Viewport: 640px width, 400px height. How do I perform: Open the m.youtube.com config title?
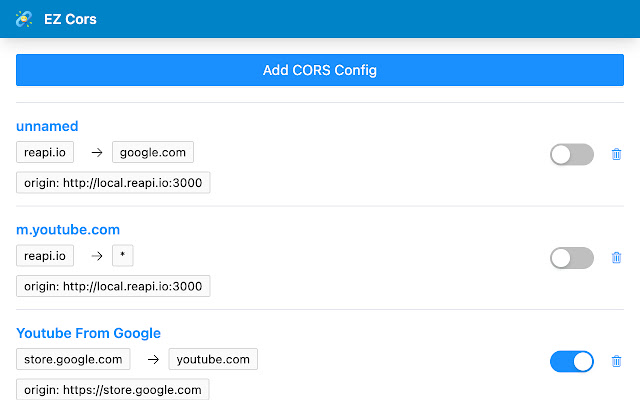(68, 230)
